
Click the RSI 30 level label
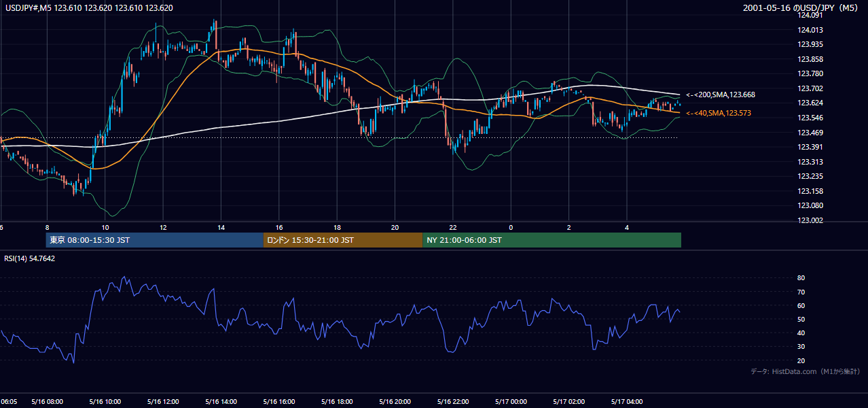801,346
